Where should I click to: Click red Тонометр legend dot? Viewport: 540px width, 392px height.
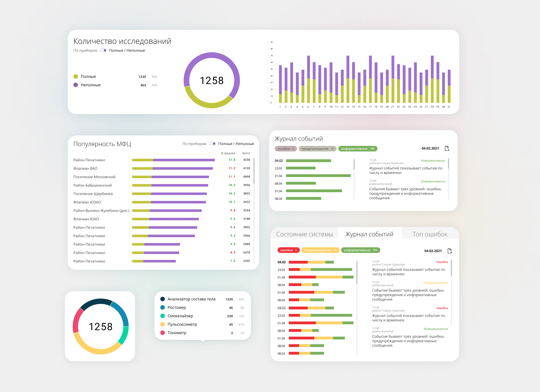coord(163,333)
